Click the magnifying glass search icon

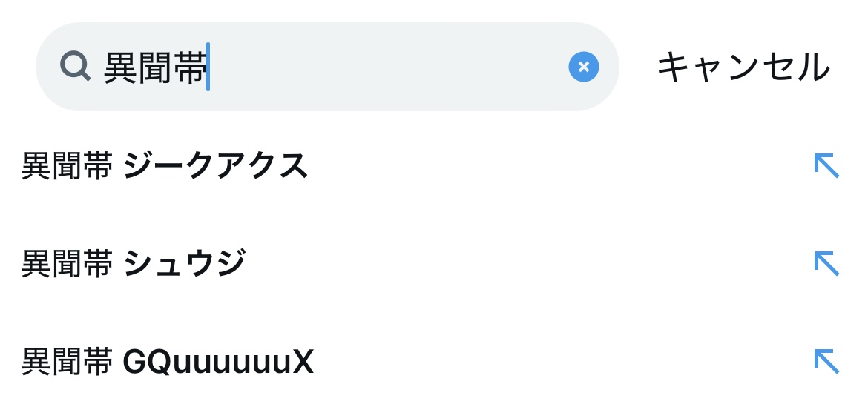(x=75, y=67)
